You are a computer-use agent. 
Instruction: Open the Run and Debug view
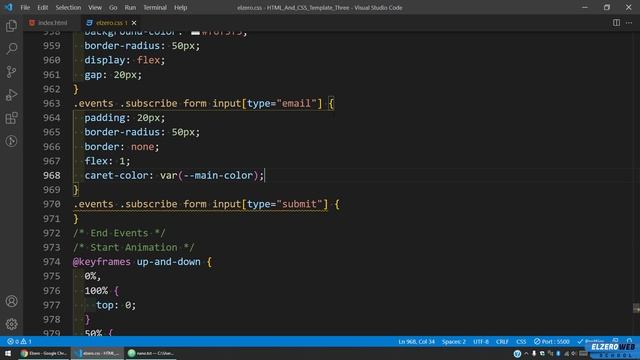[11, 95]
